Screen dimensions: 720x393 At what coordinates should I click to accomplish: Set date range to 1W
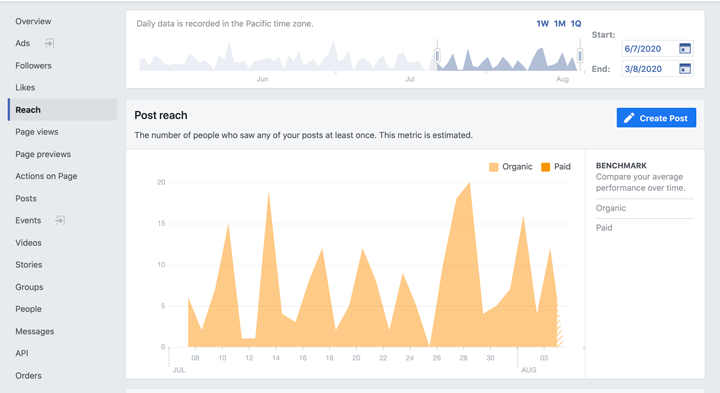click(542, 23)
